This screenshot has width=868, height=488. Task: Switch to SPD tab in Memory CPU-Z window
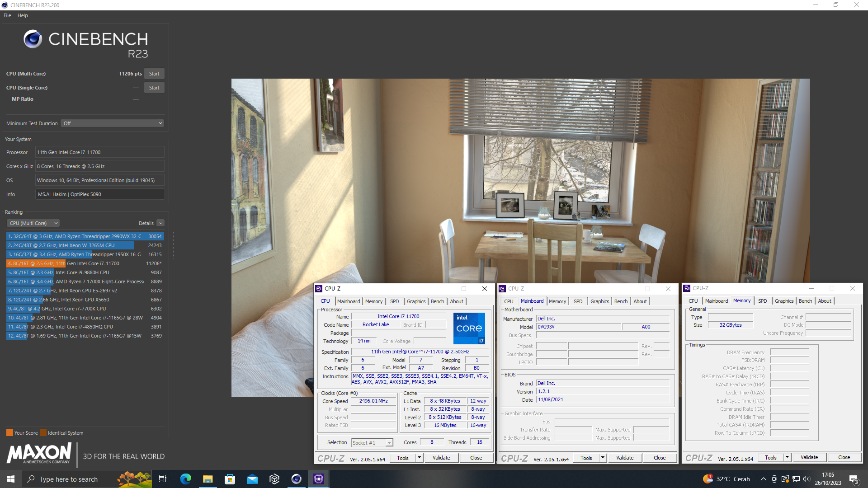[x=763, y=301]
